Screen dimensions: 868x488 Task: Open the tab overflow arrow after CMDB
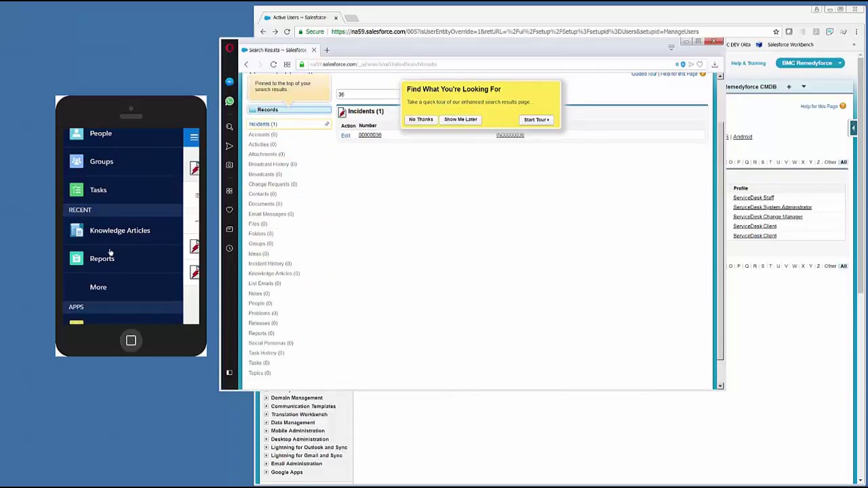point(804,87)
